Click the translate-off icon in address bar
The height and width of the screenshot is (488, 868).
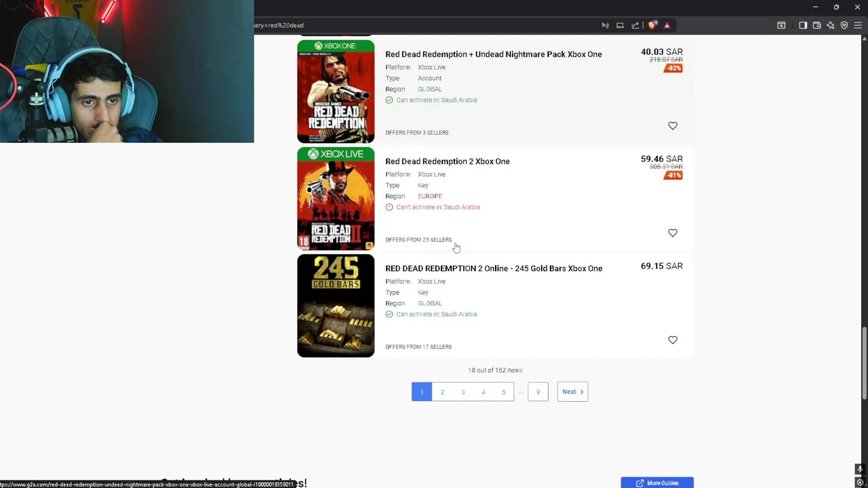pos(605,25)
